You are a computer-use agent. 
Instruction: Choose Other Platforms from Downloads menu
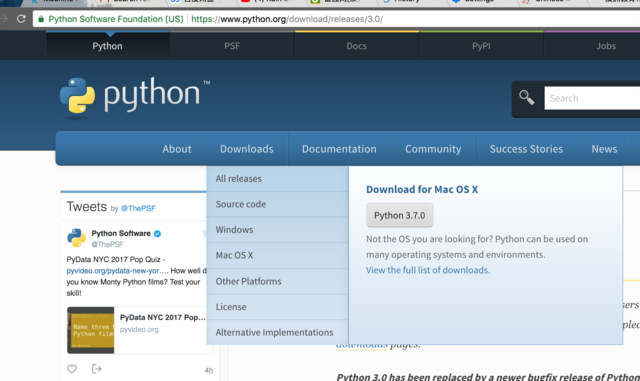(278, 281)
